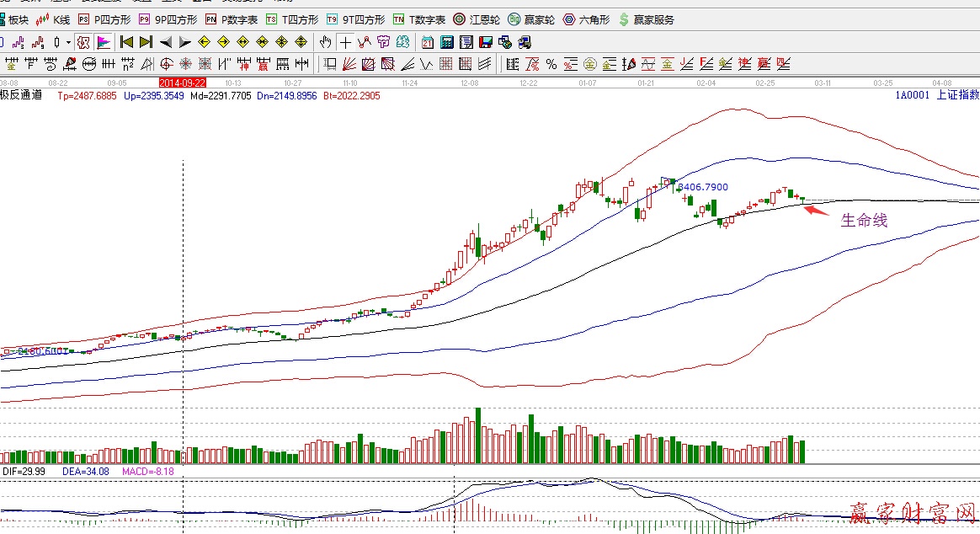Toggle the crosshair cursor tool

coord(345,42)
